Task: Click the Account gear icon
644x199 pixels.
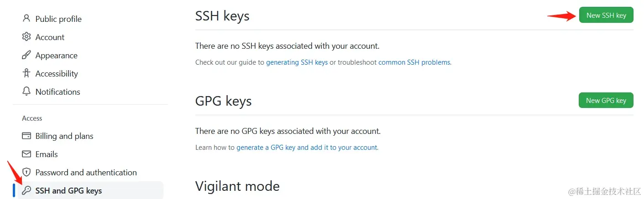Action: pyautogui.click(x=26, y=37)
